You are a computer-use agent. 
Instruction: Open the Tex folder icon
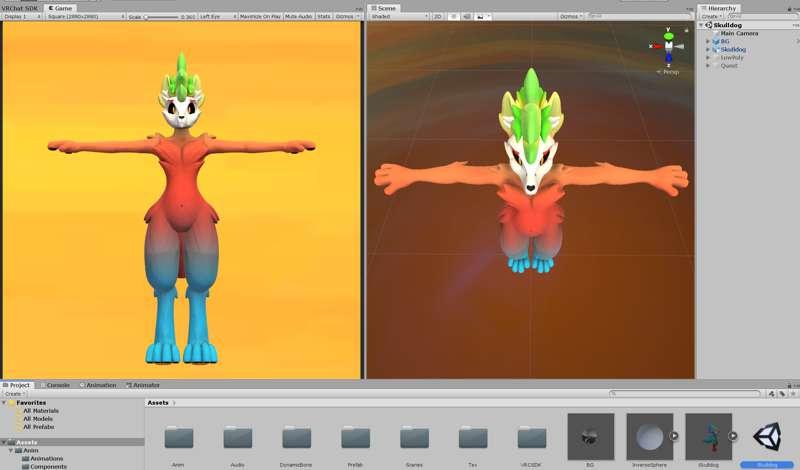pyautogui.click(x=473, y=438)
